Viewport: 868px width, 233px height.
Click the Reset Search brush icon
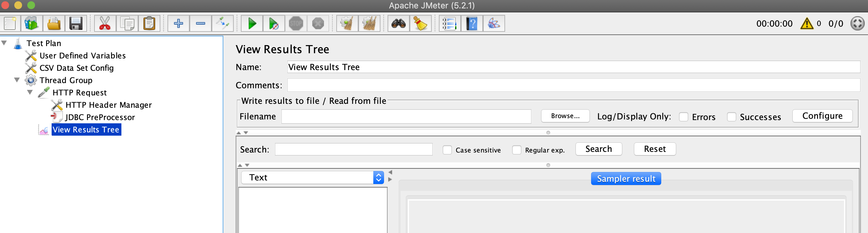point(420,24)
